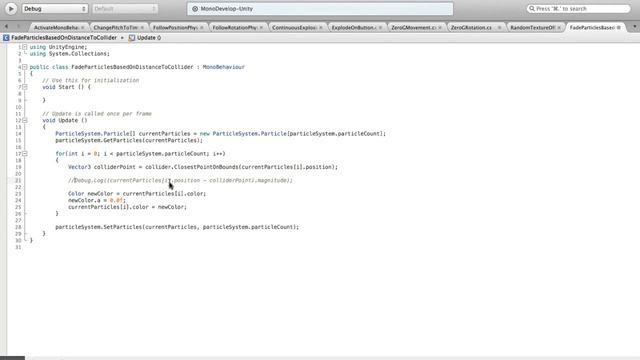Open the tab overflow list arrow
Screen dimensions: 640x360
click(635, 27)
